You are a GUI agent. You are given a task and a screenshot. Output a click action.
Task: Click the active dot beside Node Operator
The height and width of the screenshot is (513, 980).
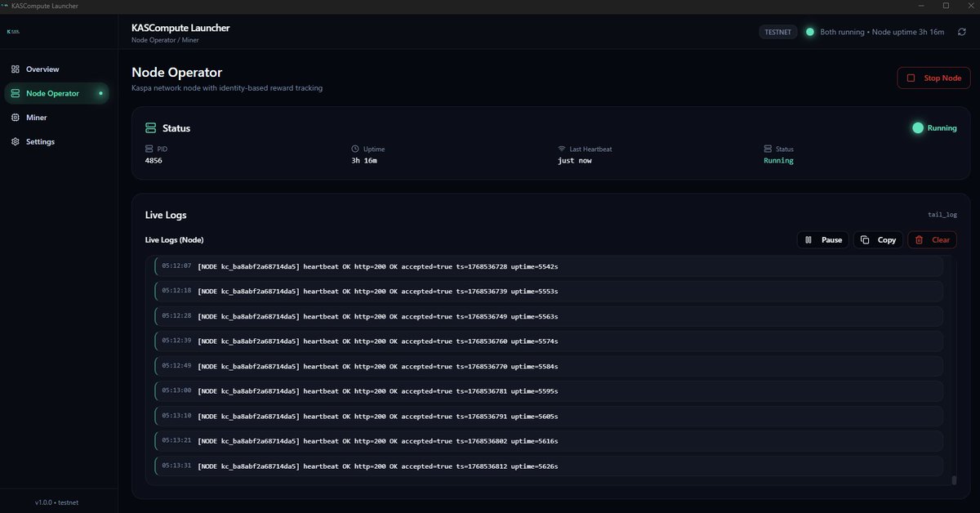(100, 93)
